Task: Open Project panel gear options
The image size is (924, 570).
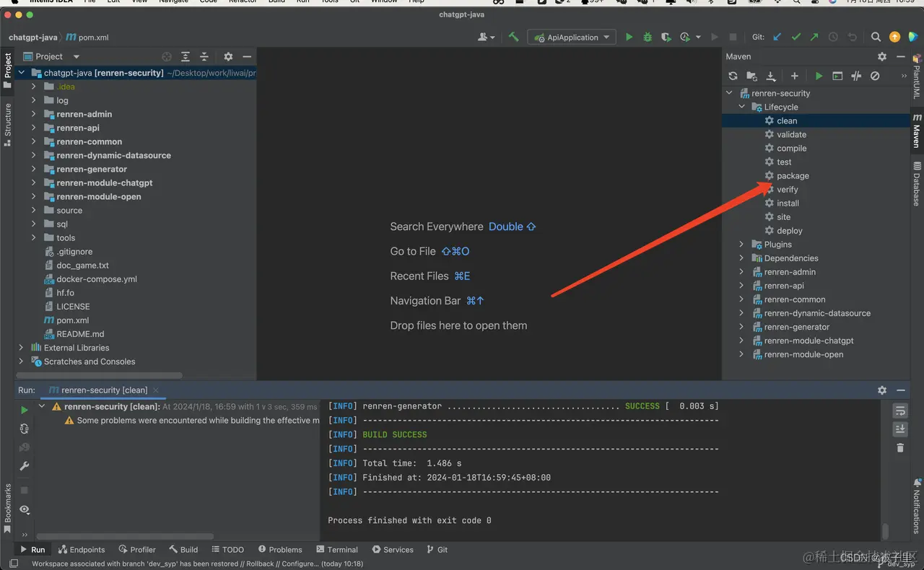Action: [x=228, y=56]
